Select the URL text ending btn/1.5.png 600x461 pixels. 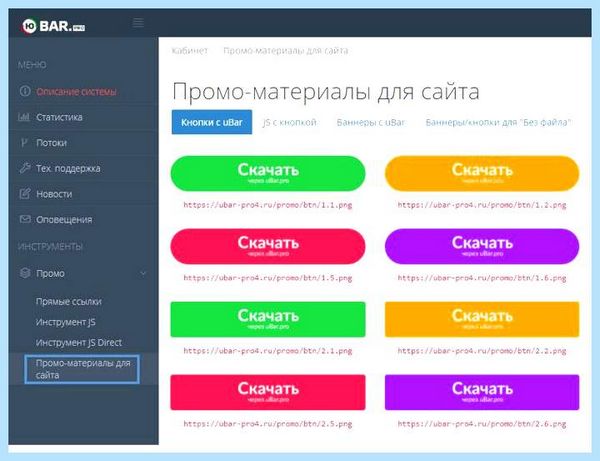coord(268,278)
